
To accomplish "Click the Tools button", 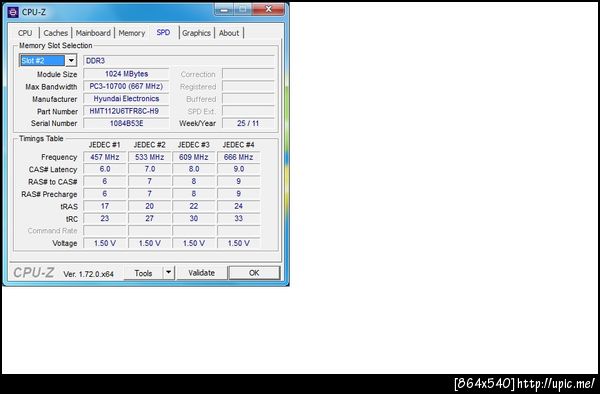I will pos(143,273).
